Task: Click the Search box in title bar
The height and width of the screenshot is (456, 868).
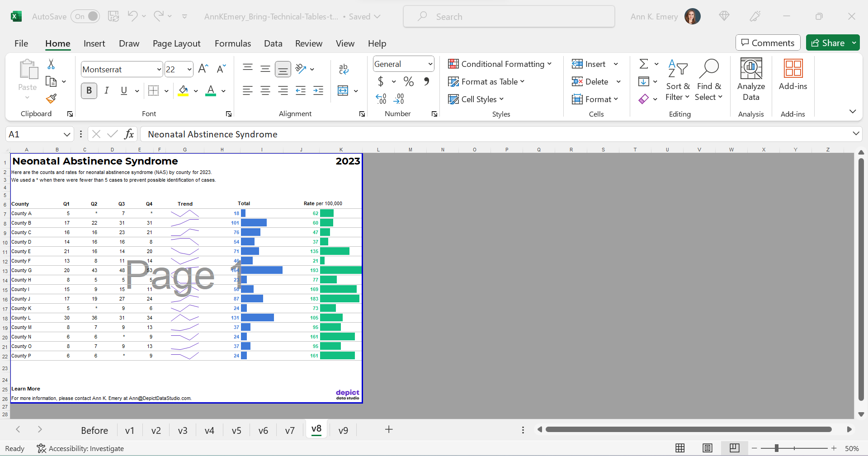Action: pos(509,16)
